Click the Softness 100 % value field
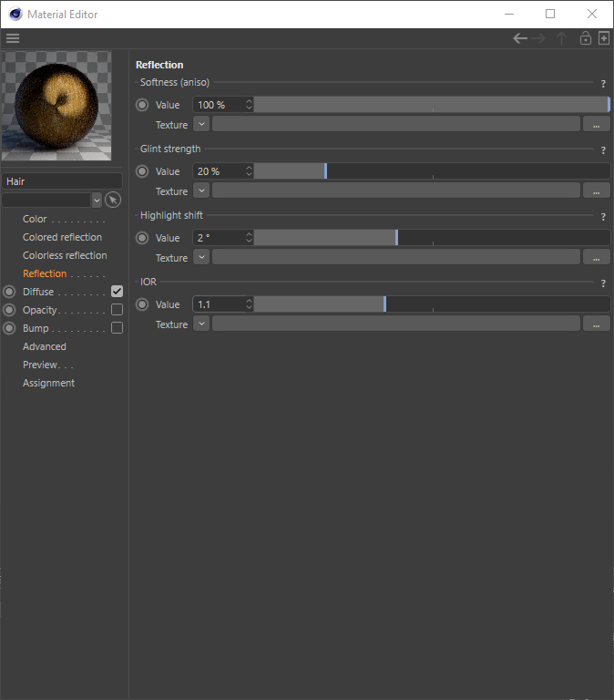Viewport: 614px width, 700px height. (x=219, y=105)
